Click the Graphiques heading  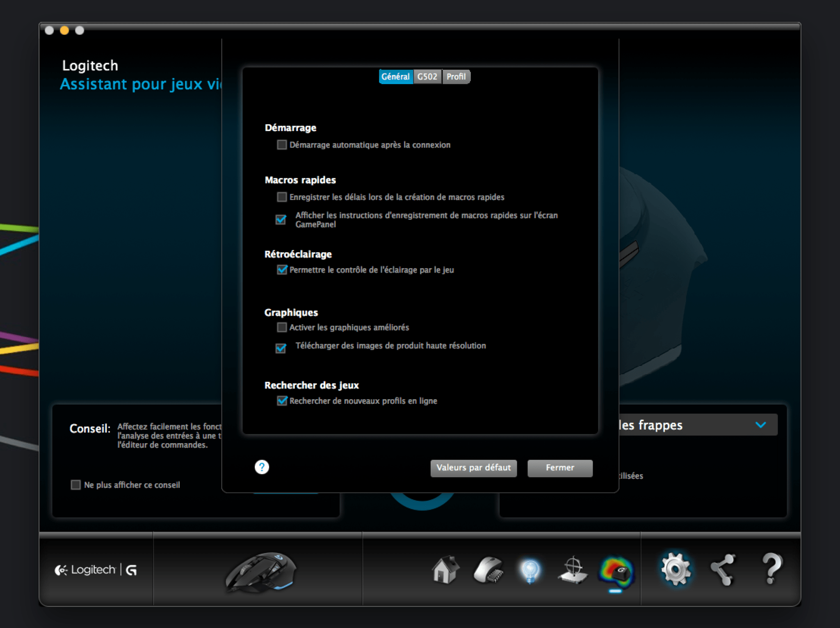click(x=291, y=312)
